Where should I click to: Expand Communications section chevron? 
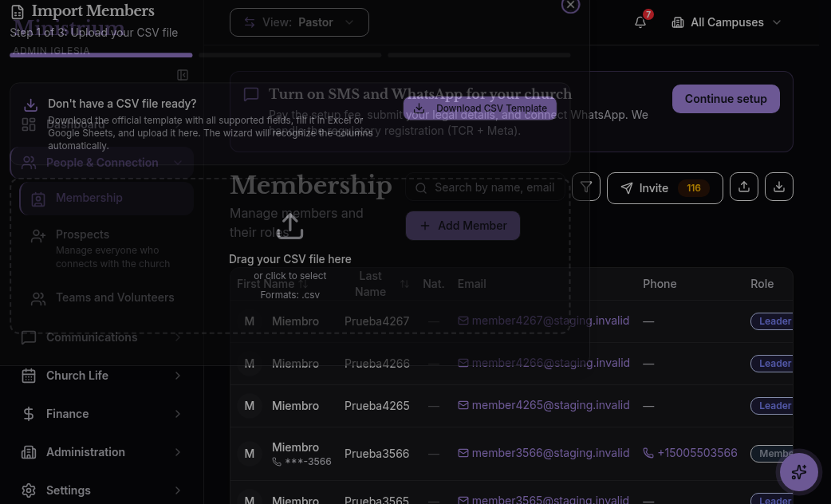(178, 337)
